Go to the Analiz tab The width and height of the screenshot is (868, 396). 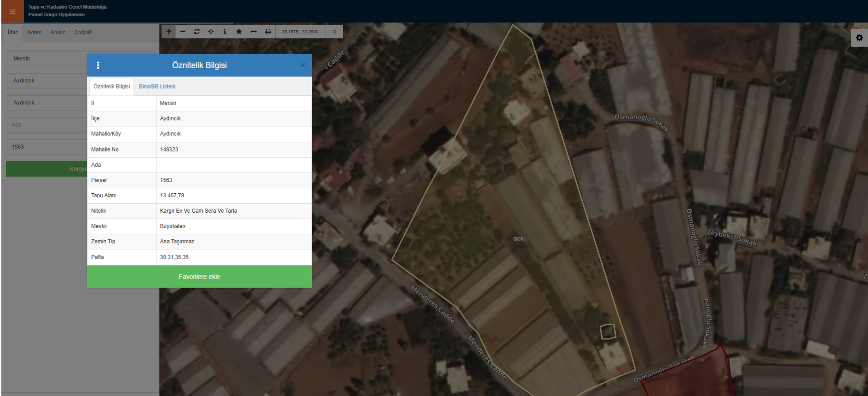click(x=58, y=33)
